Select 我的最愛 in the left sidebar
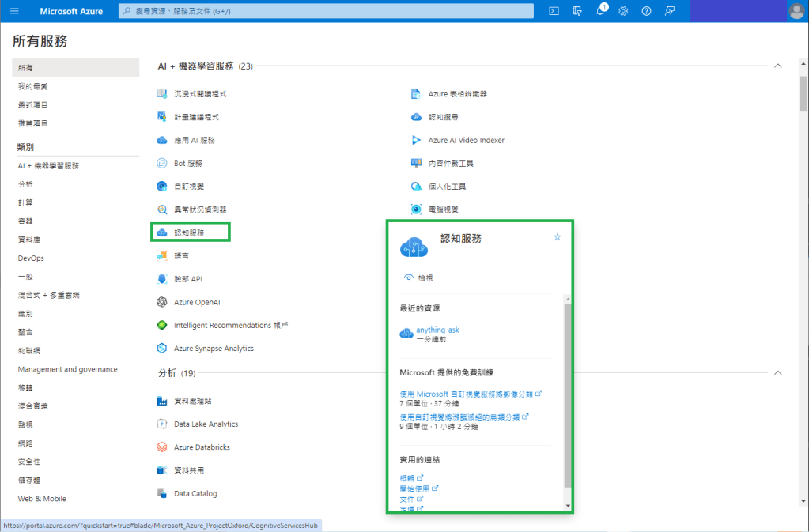This screenshot has height=532, width=809. point(33,86)
